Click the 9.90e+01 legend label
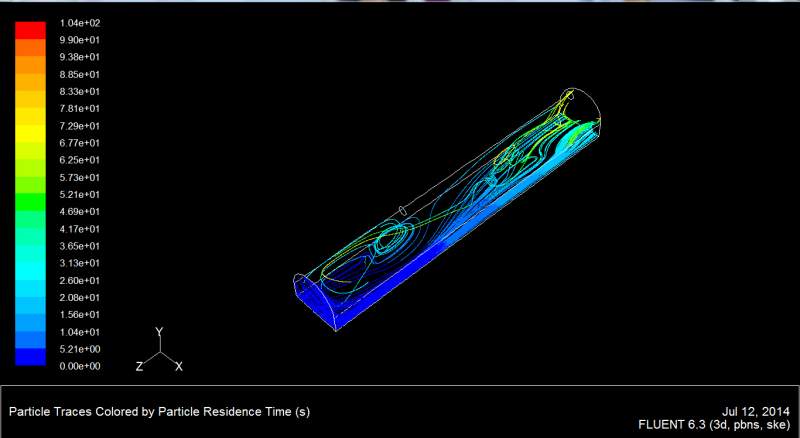Screen dimensions: 800x438 click(x=80, y=40)
